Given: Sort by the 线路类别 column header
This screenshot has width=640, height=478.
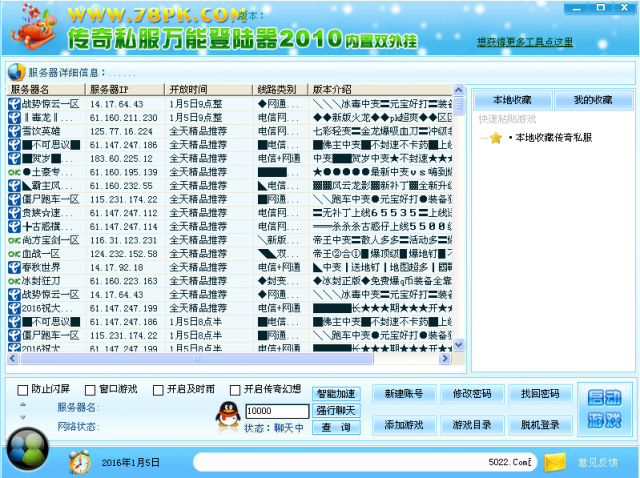Looking at the screenshot, I should tap(280, 89).
